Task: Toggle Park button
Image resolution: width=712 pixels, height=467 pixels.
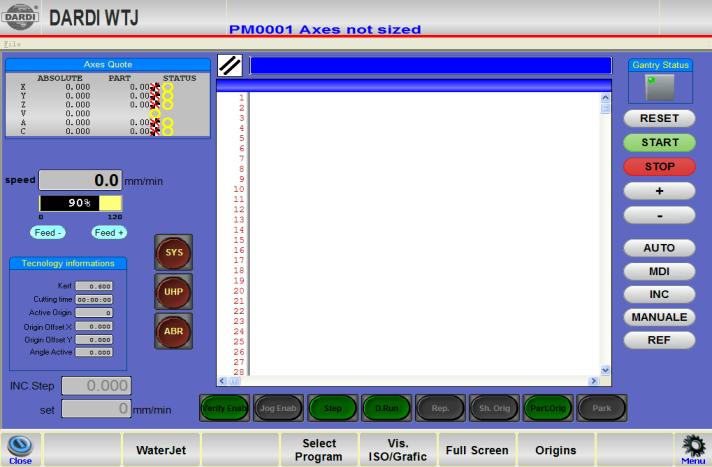Action: 602,408
